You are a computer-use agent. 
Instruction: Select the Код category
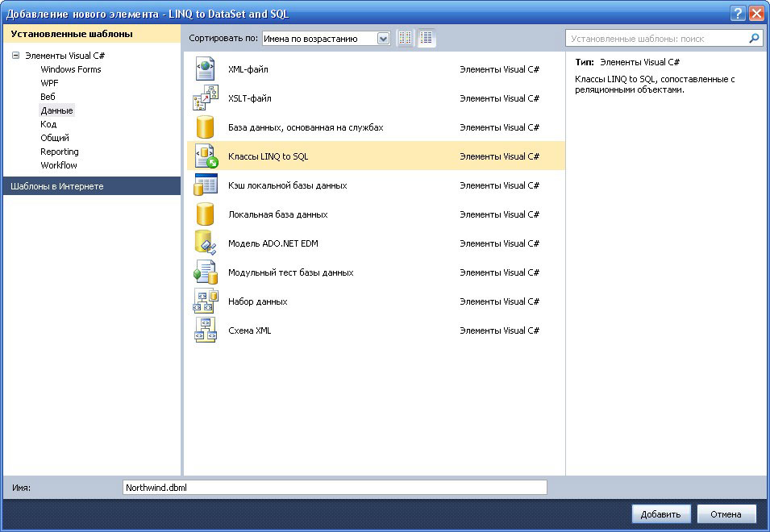pos(48,124)
